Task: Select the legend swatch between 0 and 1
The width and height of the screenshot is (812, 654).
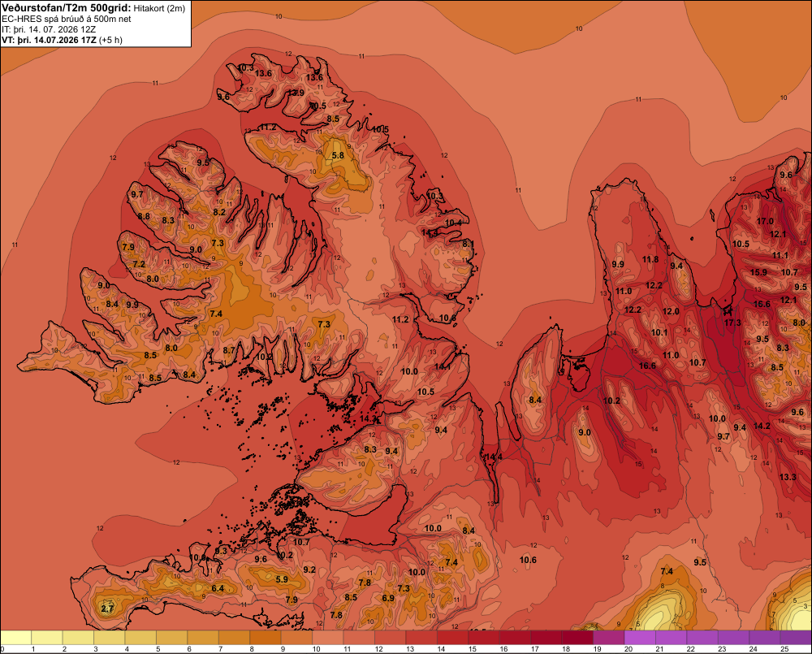Action: coord(16,638)
